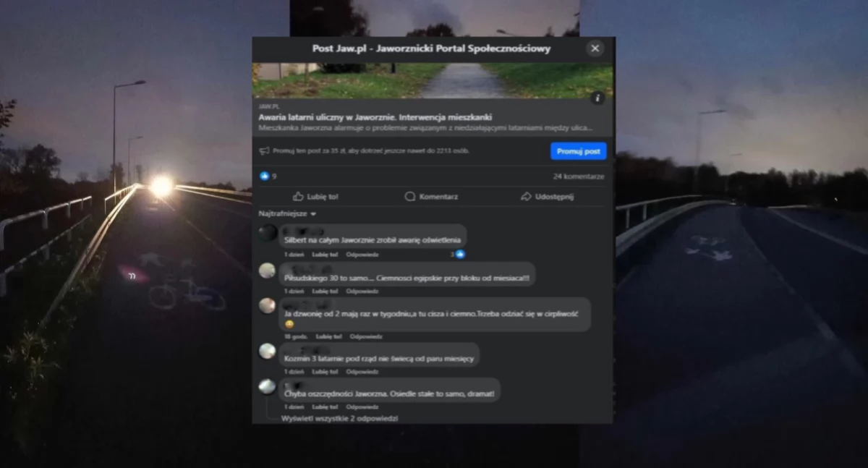Like the Kozmin 3 latarnie comment
868x468 pixels.
coord(325,372)
